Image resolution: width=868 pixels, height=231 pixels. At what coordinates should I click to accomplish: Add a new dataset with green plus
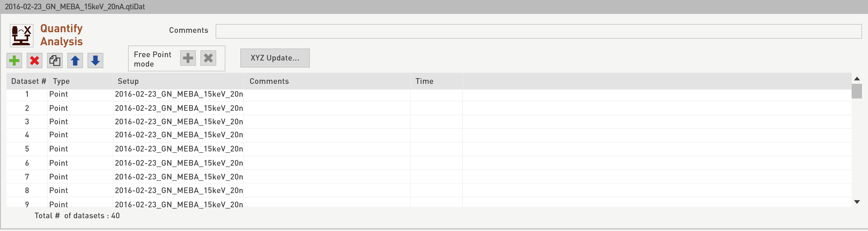tap(14, 61)
